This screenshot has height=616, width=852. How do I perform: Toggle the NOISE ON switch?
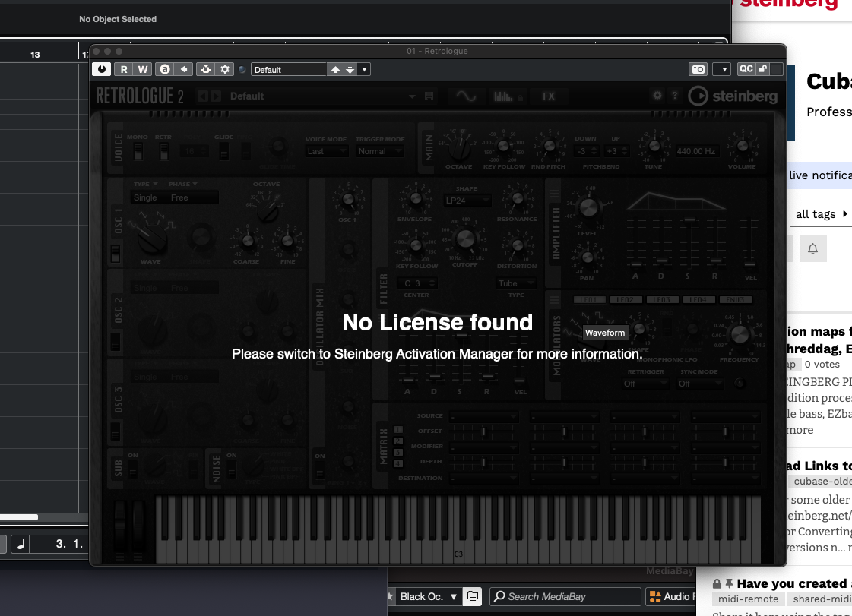click(x=232, y=469)
